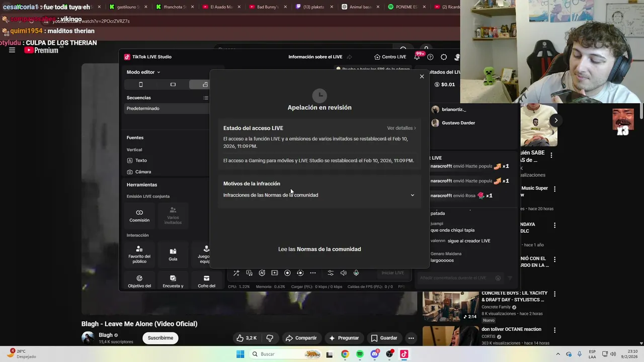Mute the speaker output
This screenshot has width=644, height=362.
343,273
